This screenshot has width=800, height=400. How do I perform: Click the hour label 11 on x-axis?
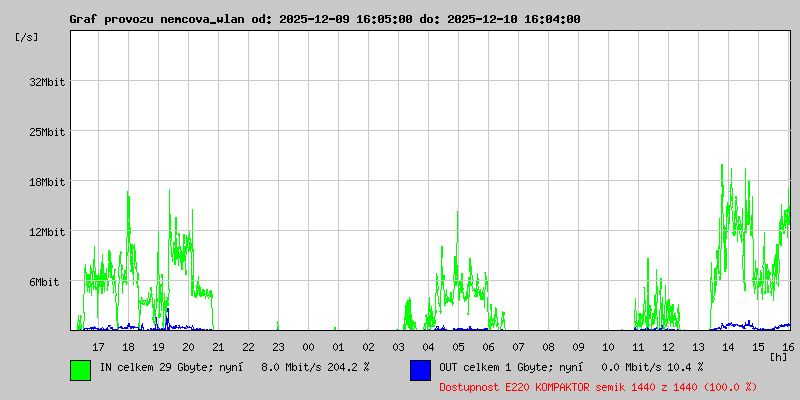[638, 347]
